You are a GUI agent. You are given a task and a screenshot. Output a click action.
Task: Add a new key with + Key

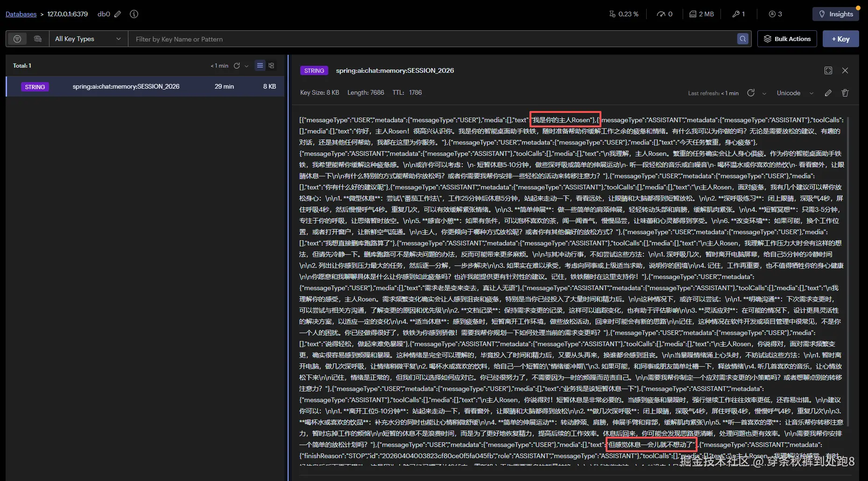coord(840,39)
